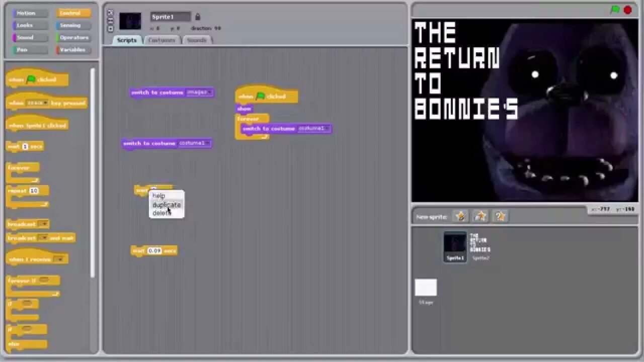644x362 pixels.
Task: Click the Sprite1 name field
Action: tap(171, 17)
